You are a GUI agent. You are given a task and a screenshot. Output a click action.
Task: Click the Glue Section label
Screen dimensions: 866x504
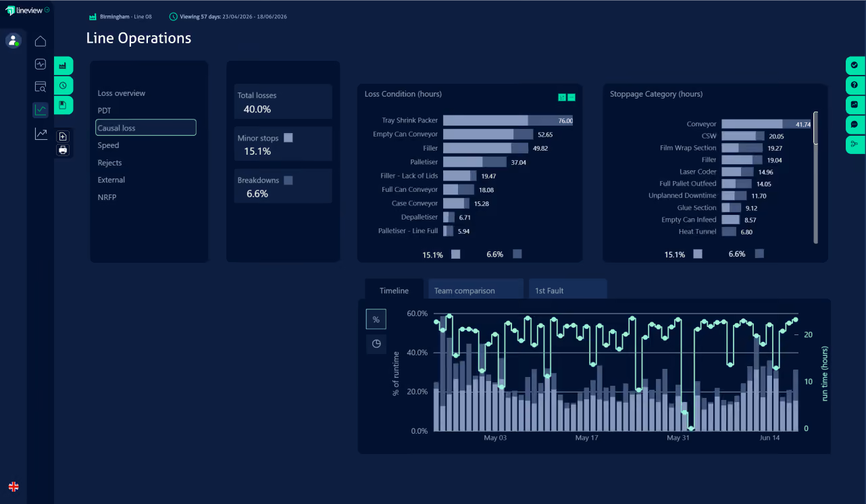[x=696, y=208]
